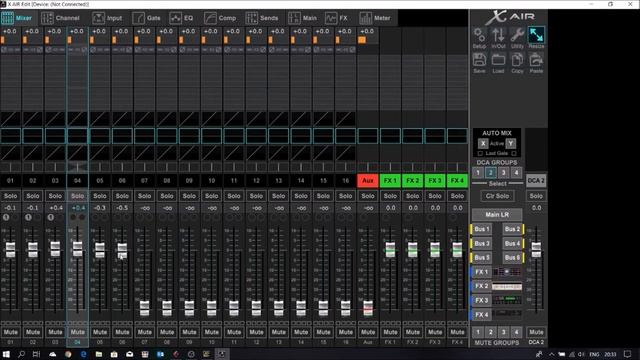Viewport: 640px width, 360px height.
Task: Toggle Auto Mix group X
Action: coord(483,143)
